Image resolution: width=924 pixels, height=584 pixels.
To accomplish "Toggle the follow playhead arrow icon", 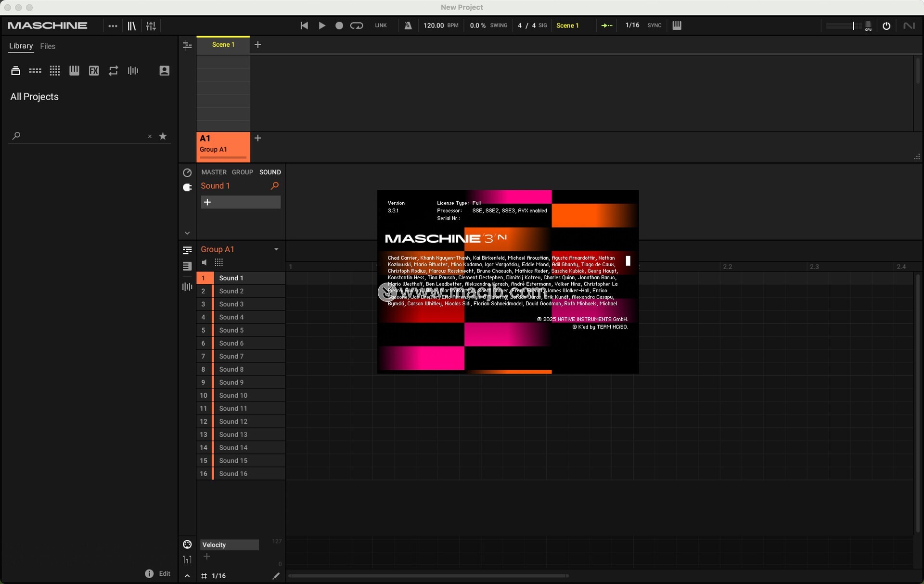I will [607, 26].
